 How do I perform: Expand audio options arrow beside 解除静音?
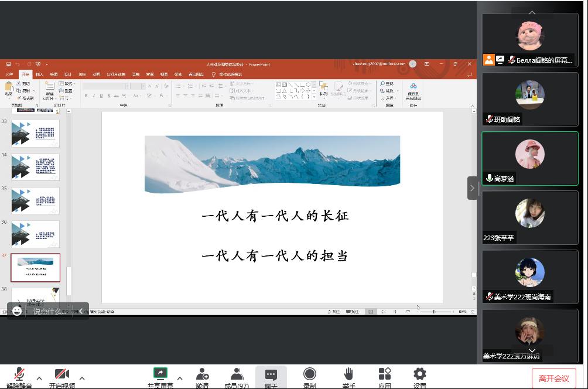click(x=39, y=378)
